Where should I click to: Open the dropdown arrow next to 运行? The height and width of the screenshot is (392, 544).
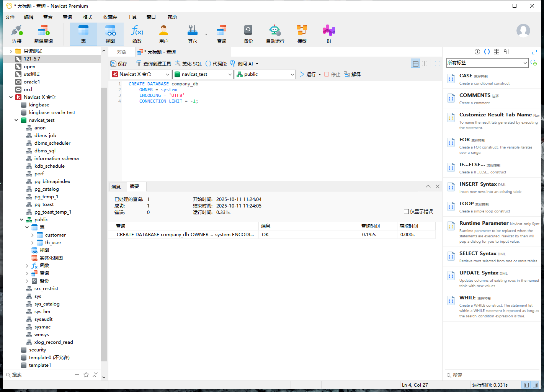tap(320, 75)
